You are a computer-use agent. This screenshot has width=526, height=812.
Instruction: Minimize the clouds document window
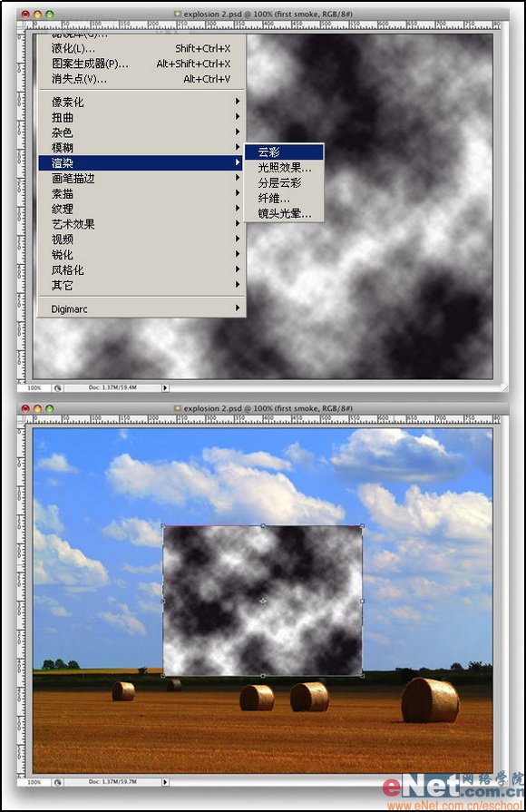click(x=37, y=15)
